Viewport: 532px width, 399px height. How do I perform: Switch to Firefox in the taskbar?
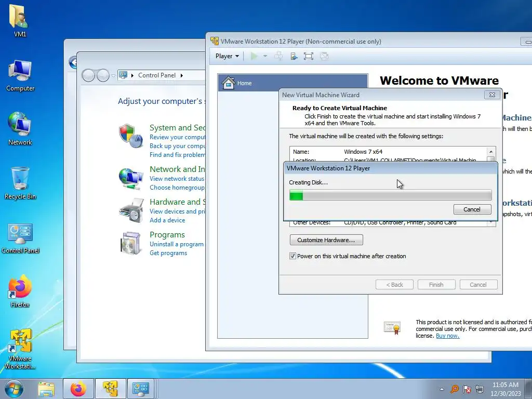click(78, 389)
